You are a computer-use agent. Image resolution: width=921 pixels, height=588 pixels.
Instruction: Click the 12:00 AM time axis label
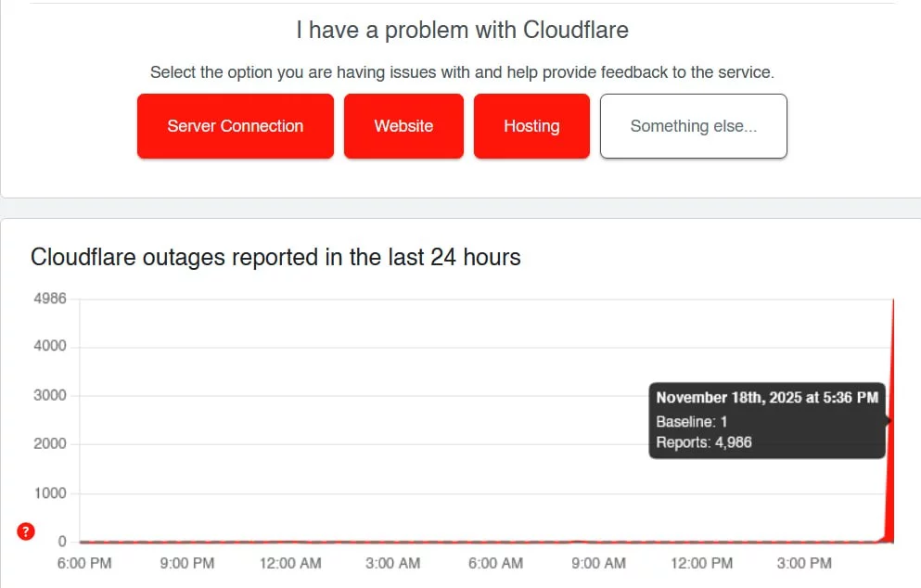[290, 563]
